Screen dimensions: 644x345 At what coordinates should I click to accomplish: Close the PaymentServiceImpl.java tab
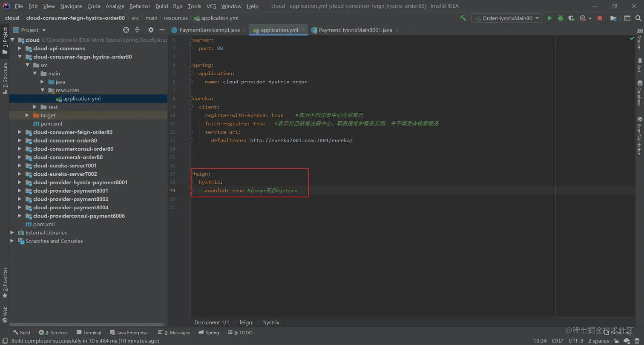(x=244, y=30)
